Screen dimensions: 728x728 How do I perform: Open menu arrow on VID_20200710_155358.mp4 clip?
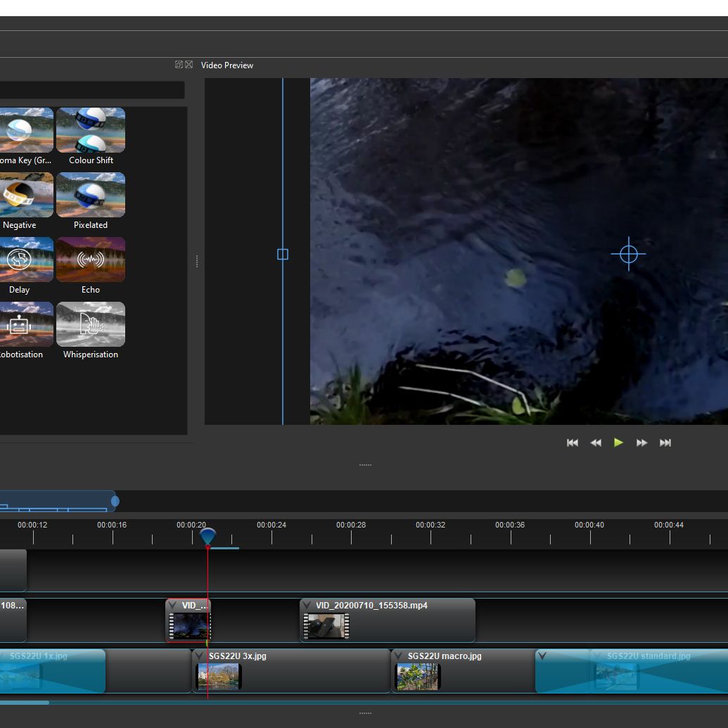(307, 606)
